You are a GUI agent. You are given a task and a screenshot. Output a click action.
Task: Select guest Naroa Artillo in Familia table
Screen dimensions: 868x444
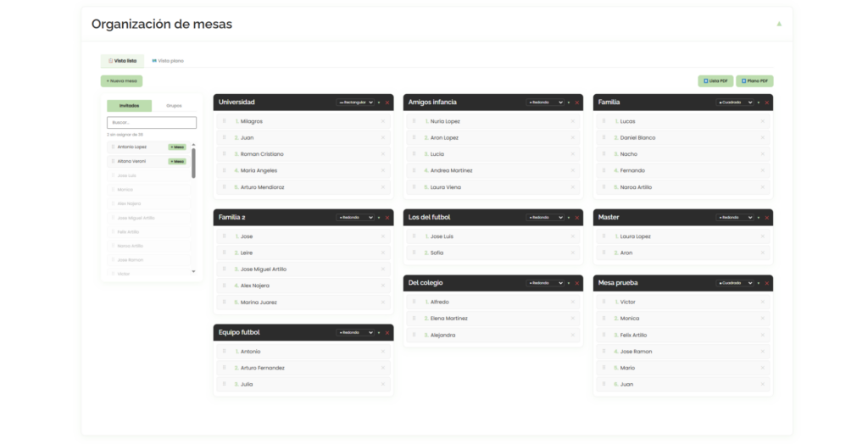tap(683, 187)
